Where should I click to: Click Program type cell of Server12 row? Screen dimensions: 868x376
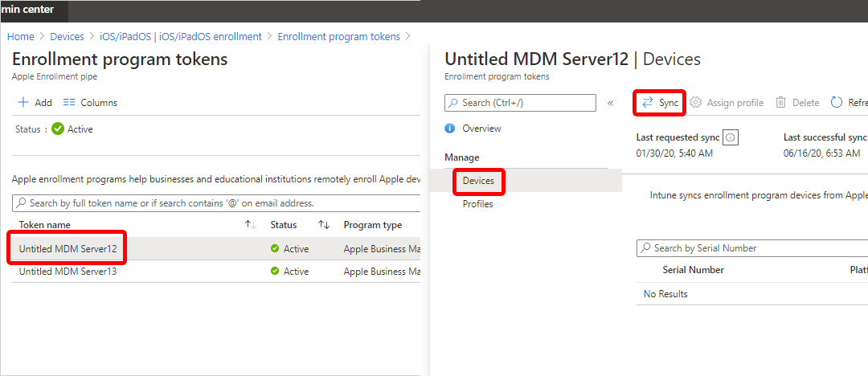click(382, 249)
